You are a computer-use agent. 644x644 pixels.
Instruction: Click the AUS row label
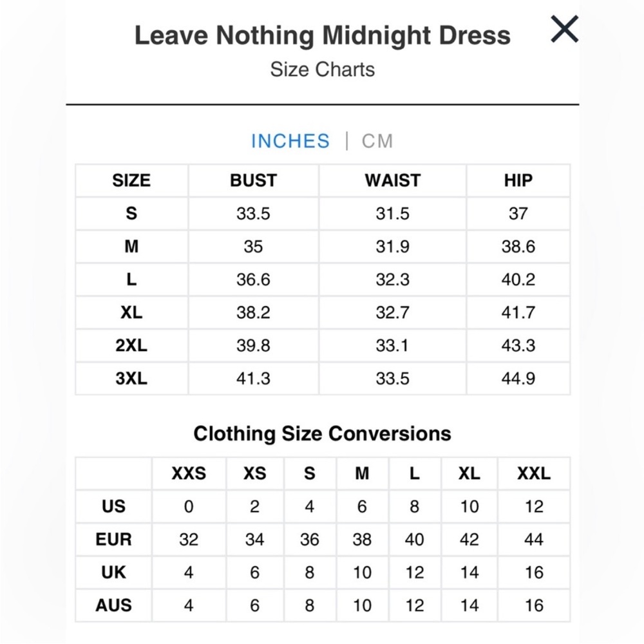(114, 605)
